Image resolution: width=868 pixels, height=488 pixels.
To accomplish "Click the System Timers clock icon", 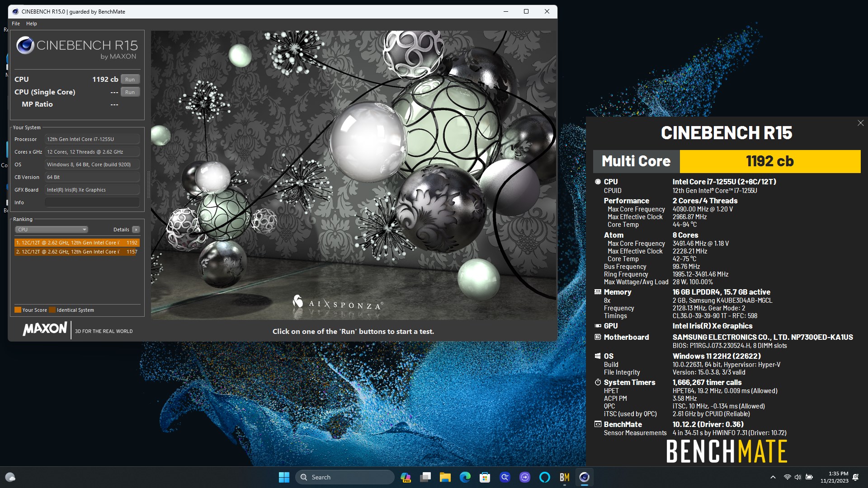I will coord(598,382).
